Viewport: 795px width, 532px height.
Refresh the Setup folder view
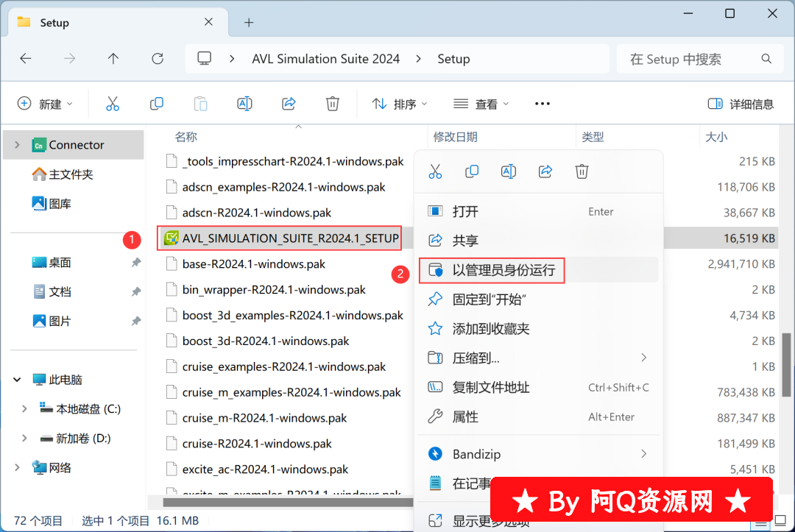(x=158, y=59)
